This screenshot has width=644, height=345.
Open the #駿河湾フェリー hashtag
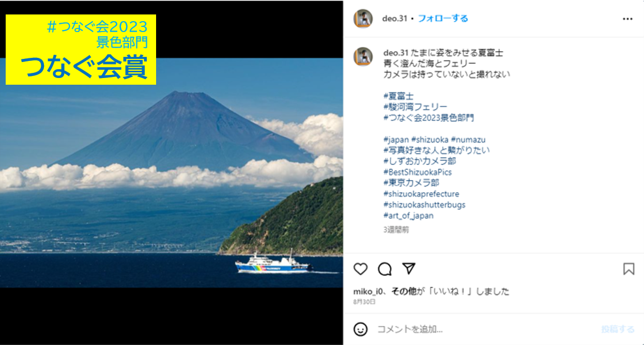(416, 107)
